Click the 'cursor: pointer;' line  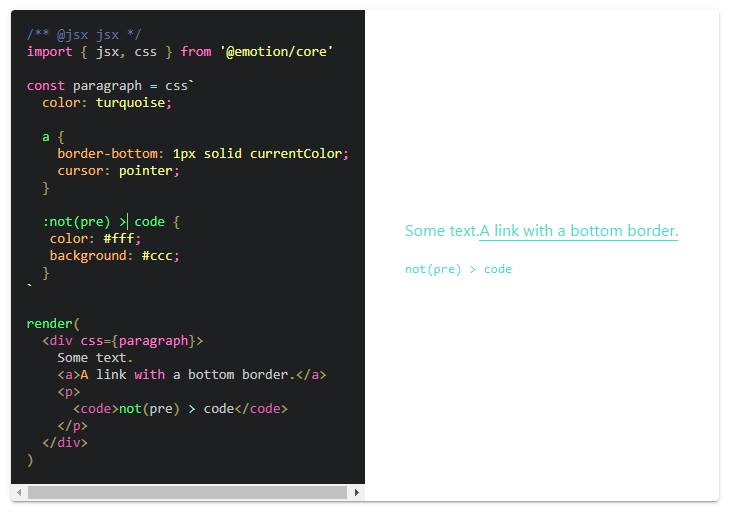point(118,171)
